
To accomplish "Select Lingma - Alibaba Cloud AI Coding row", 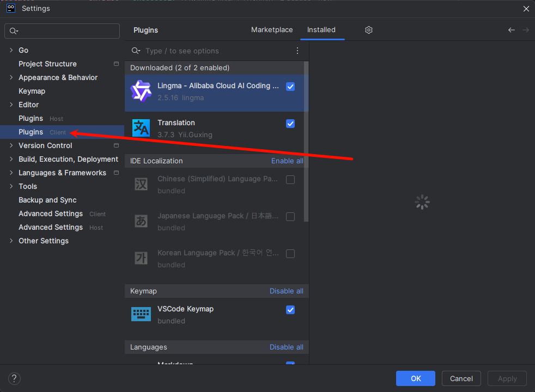I will (x=217, y=93).
